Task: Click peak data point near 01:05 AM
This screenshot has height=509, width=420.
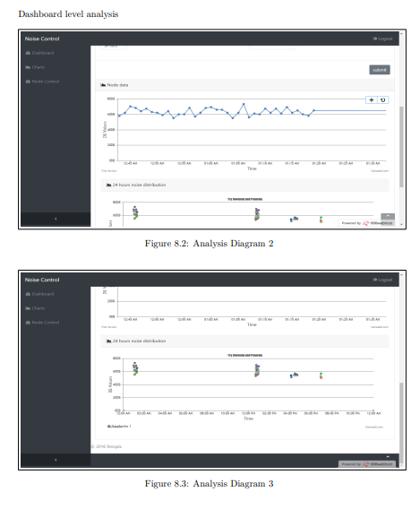Action: [x=244, y=104]
